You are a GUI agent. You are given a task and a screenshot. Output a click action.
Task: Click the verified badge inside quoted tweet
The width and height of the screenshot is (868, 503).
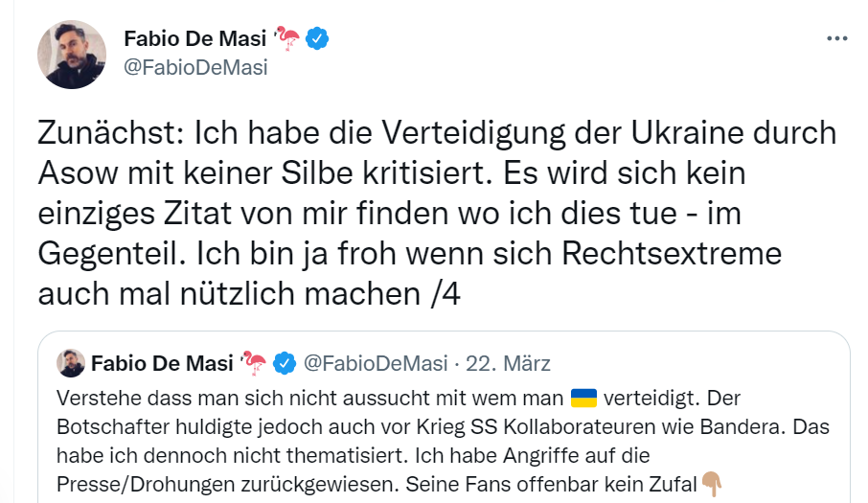pyautogui.click(x=285, y=363)
